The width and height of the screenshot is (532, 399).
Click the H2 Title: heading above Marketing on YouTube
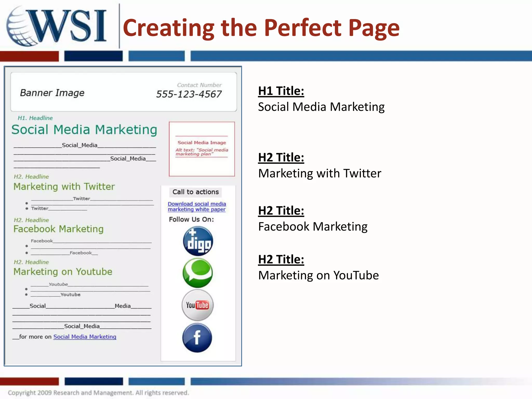[281, 260]
